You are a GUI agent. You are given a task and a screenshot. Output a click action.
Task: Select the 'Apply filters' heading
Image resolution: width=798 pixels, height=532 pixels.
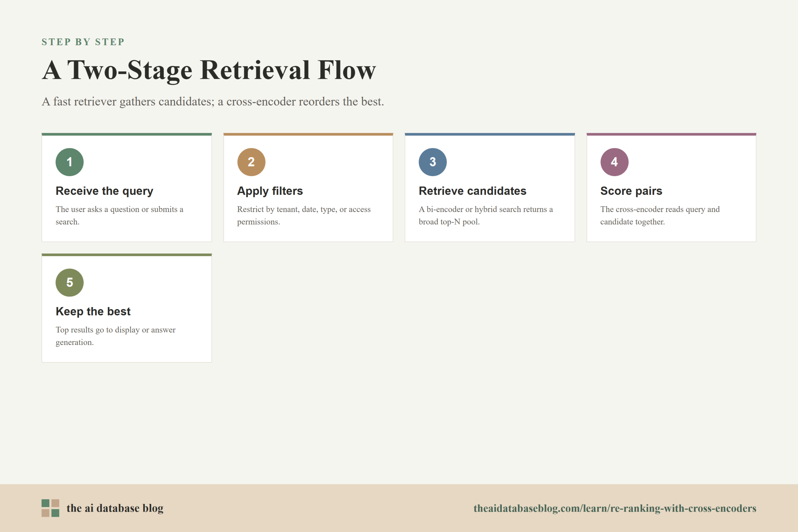coord(270,191)
